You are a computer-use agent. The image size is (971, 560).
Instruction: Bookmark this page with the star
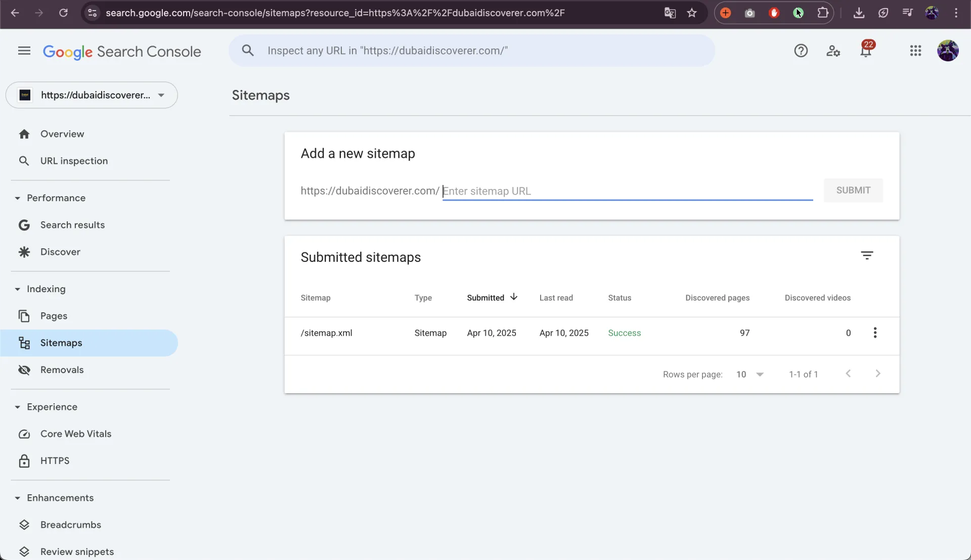tap(692, 13)
